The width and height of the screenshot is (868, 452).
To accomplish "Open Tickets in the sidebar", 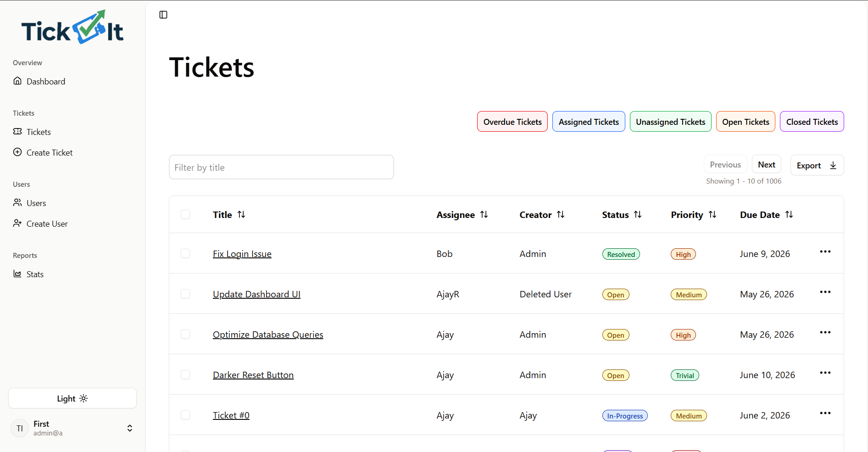I will [x=32, y=132].
